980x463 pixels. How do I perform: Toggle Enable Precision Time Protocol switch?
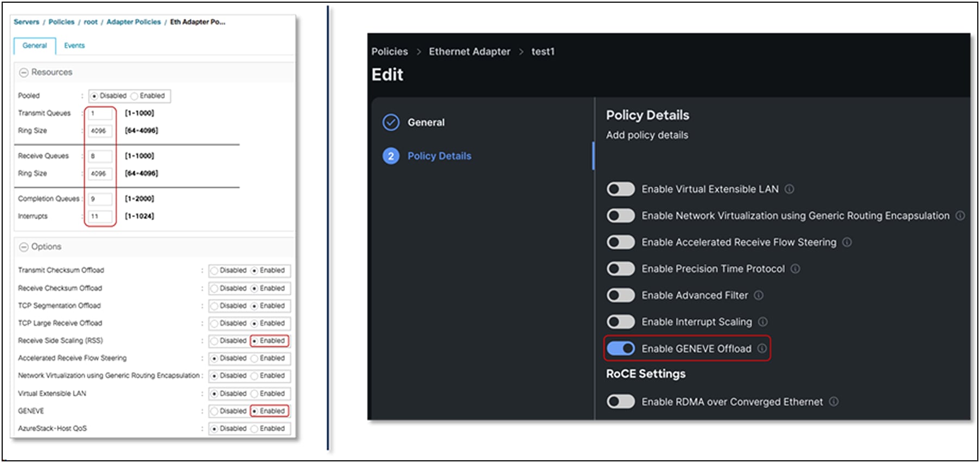click(621, 269)
